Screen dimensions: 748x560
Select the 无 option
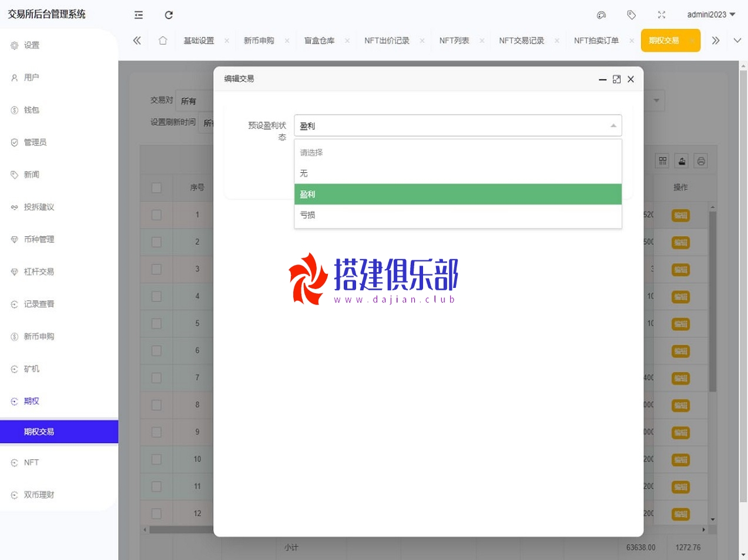coord(458,173)
